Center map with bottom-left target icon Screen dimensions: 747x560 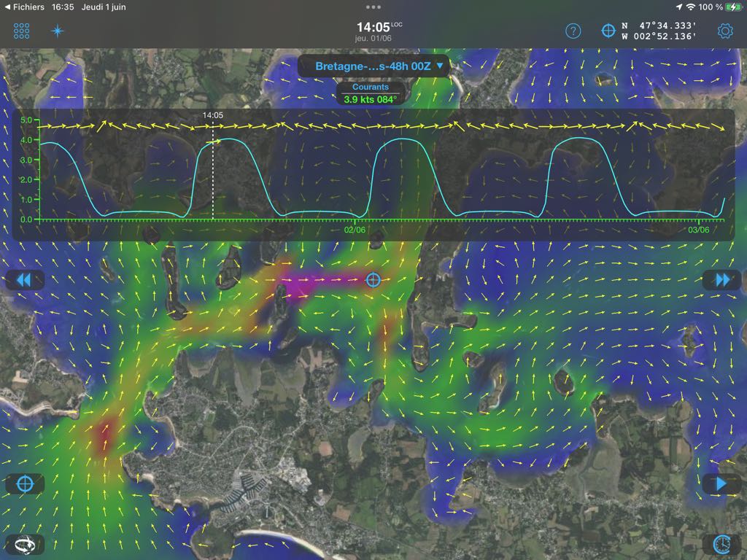click(25, 483)
